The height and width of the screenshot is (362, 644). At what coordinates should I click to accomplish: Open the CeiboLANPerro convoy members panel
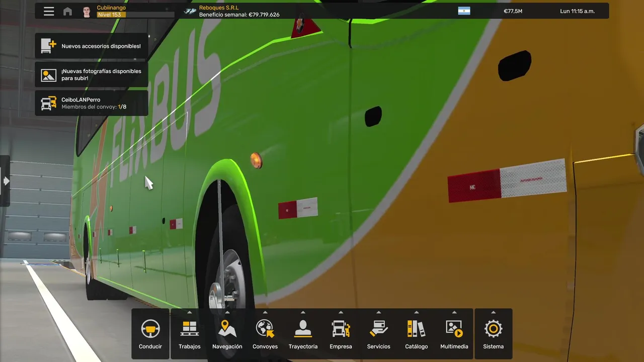point(92,103)
